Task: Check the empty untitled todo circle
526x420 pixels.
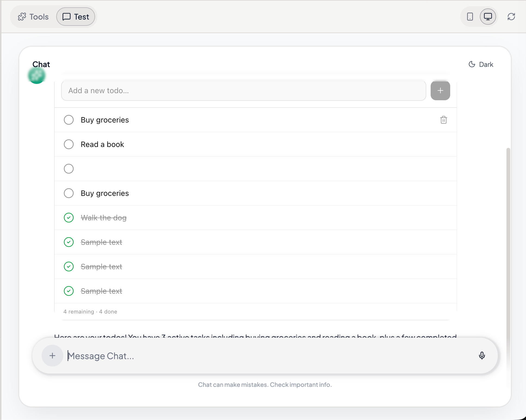Action: click(x=69, y=169)
